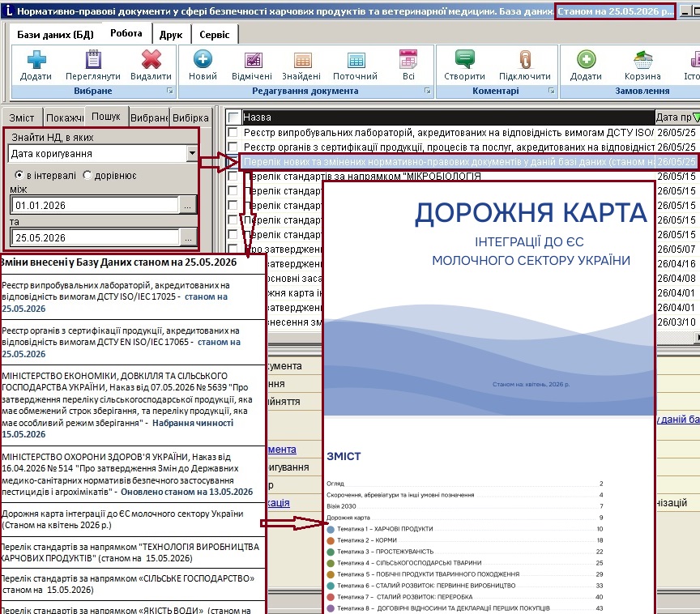Switch to the Робота ribbon tab

point(126,33)
